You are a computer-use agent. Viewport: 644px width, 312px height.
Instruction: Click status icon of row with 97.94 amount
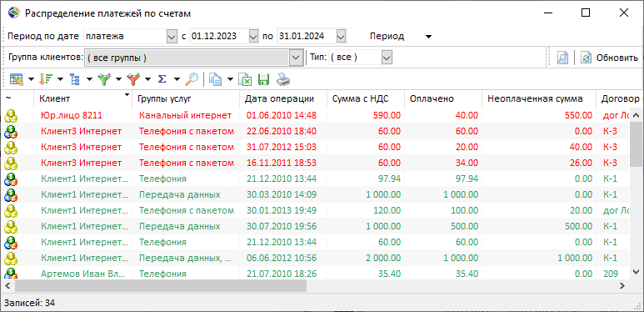point(11,179)
